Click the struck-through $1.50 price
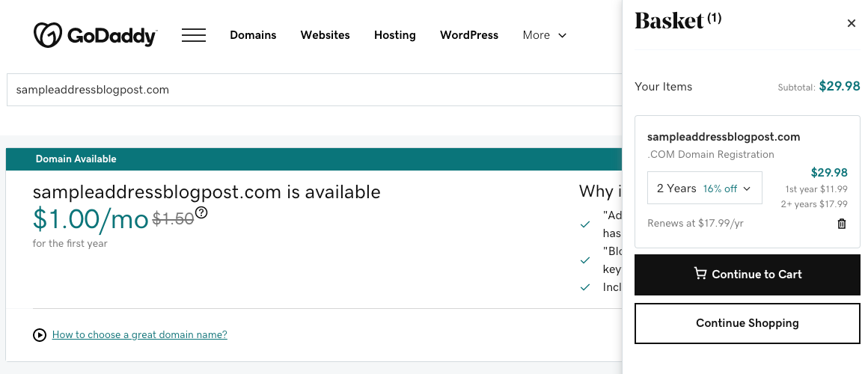The height and width of the screenshot is (374, 868). (x=173, y=219)
